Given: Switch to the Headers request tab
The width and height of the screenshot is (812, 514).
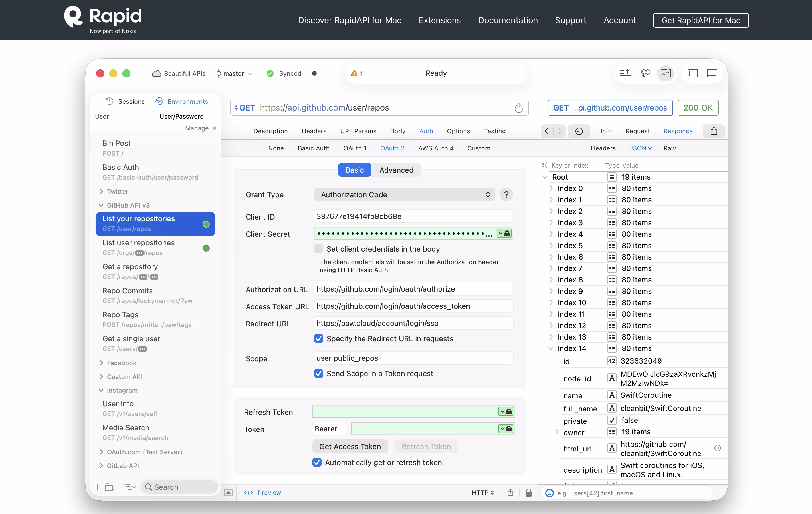Looking at the screenshot, I should (314, 131).
